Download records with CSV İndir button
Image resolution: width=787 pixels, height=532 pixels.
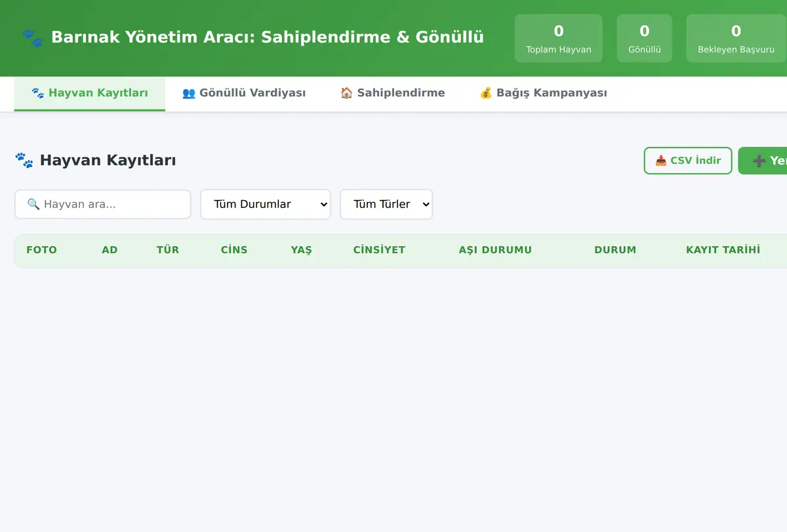[x=688, y=161]
